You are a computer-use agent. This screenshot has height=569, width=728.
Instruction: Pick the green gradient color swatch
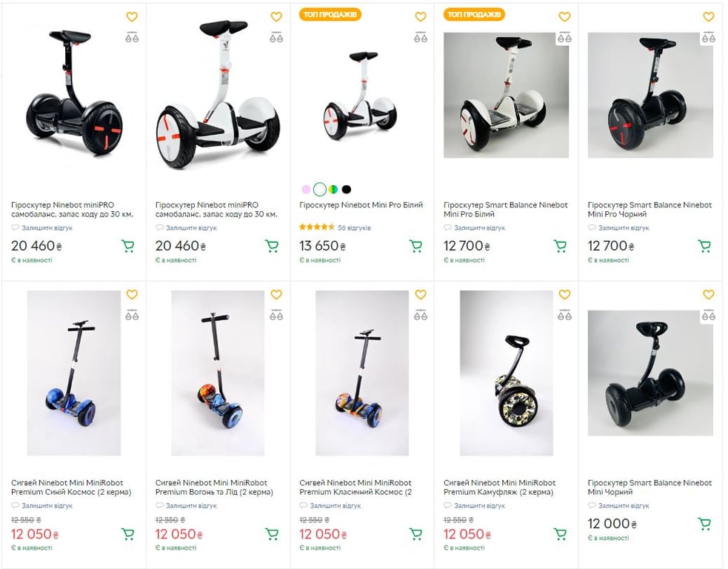tap(333, 190)
